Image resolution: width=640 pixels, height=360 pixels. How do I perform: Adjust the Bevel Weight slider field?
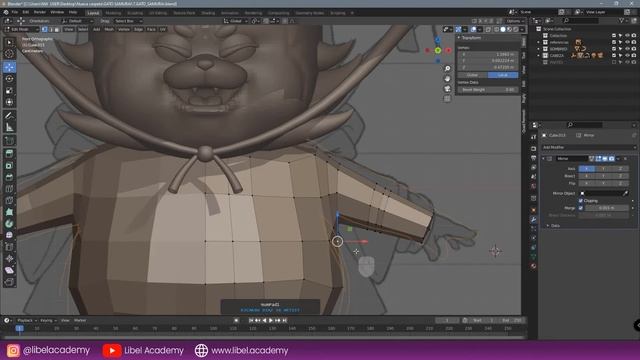pos(487,90)
